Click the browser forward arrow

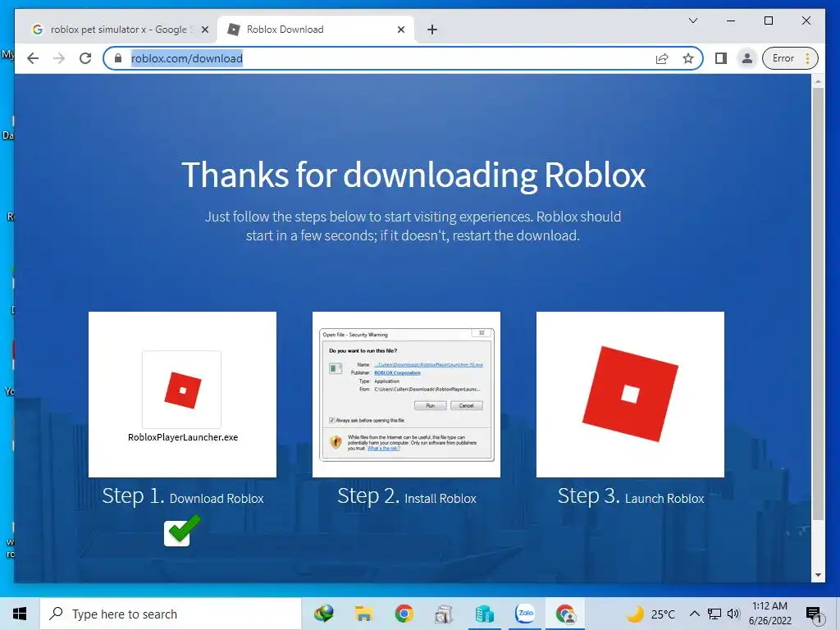59,58
